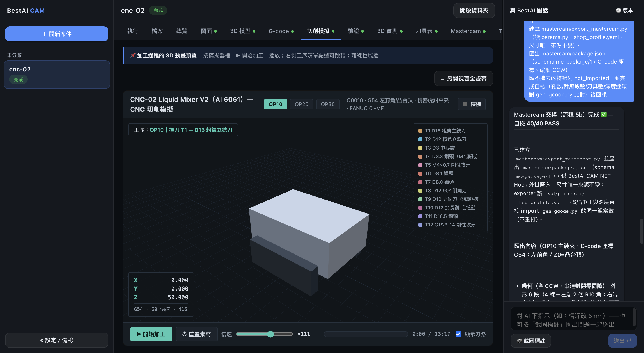Click the ×111 speed value

(x=304, y=334)
